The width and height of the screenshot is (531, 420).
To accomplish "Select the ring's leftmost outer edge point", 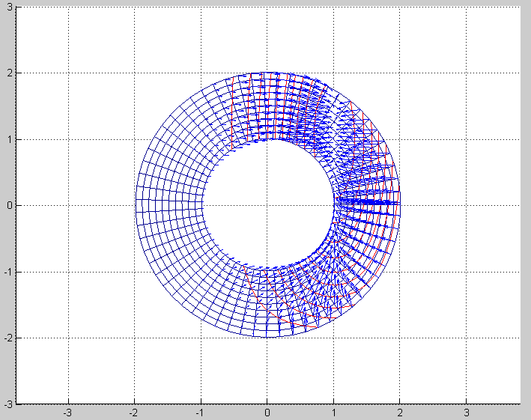I will click(x=136, y=205).
